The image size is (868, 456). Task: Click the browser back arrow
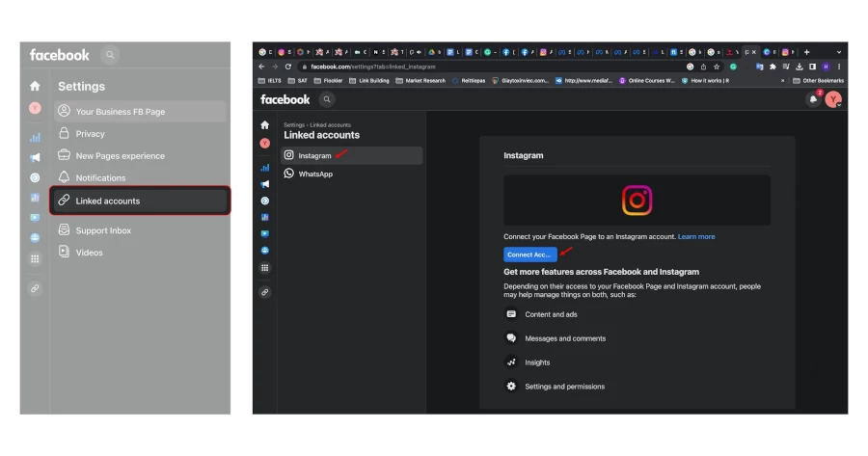[x=261, y=67]
